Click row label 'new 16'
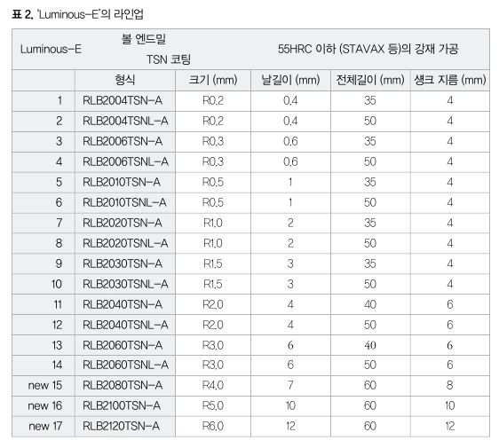Screen dimensions: 499x448 (45, 405)
